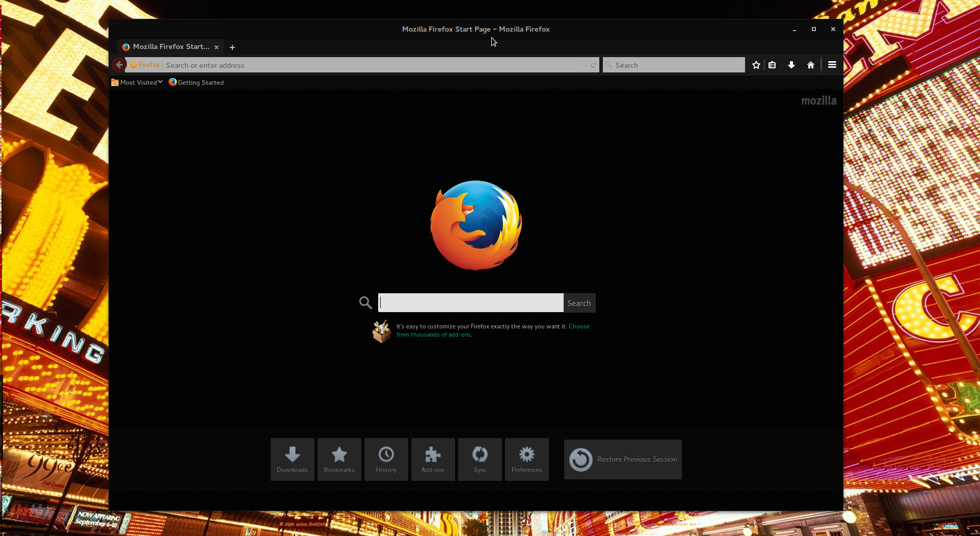Screen dimensions: 980x536
Task: Click the mozilla wordmark link
Action: click(x=819, y=100)
